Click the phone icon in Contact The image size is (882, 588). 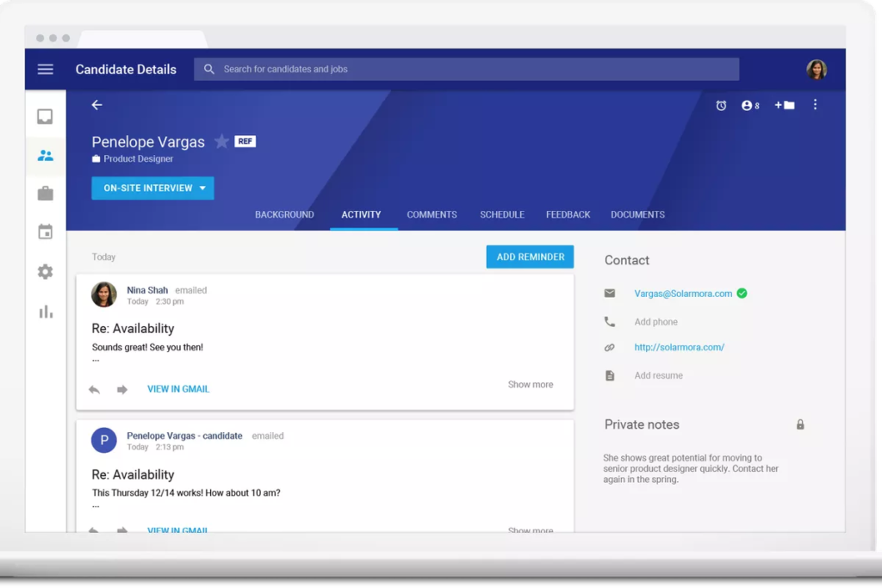click(610, 321)
